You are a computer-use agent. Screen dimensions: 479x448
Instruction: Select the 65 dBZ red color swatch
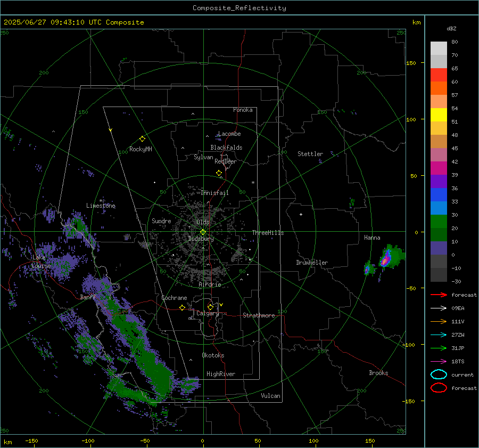[x=439, y=75]
